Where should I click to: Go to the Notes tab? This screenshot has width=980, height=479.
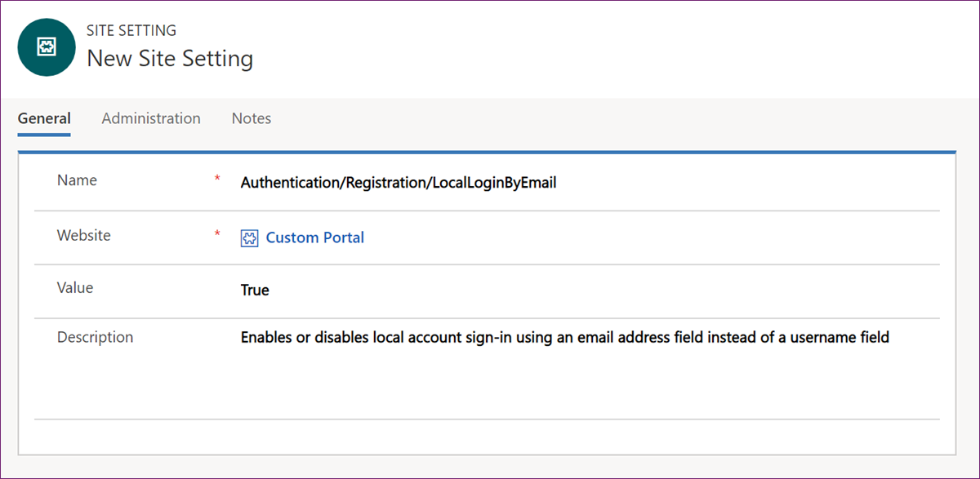(x=252, y=118)
